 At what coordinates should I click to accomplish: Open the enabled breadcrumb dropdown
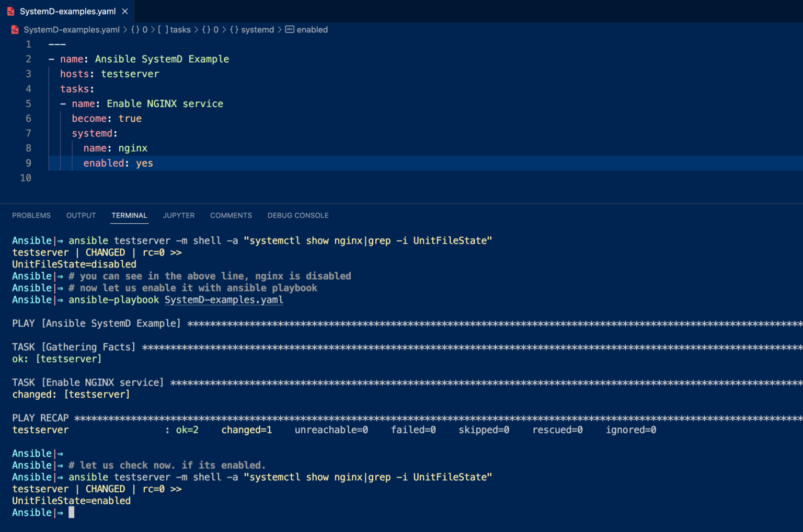point(312,30)
